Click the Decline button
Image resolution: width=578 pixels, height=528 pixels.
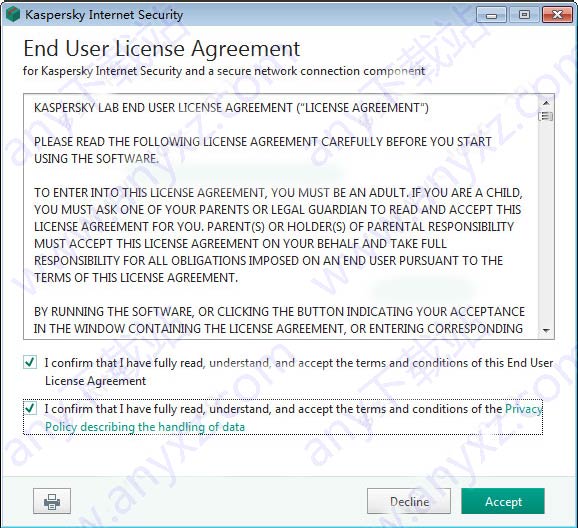tap(409, 501)
